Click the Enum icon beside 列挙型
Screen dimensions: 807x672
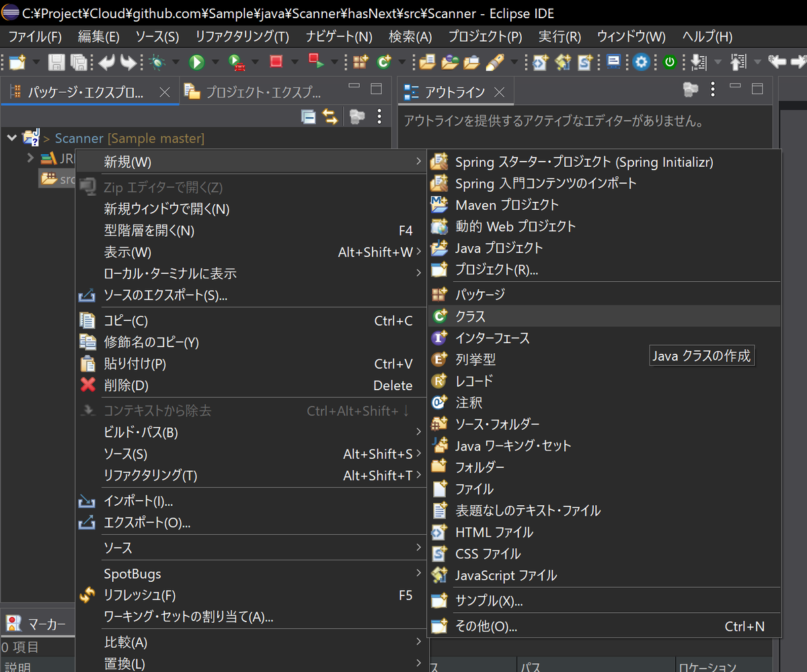click(x=440, y=359)
